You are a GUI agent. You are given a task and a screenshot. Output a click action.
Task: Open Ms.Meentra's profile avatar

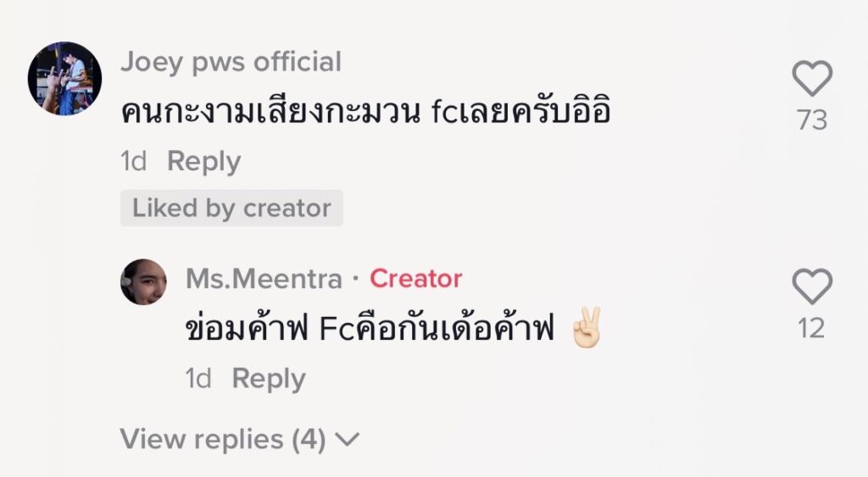tap(143, 281)
